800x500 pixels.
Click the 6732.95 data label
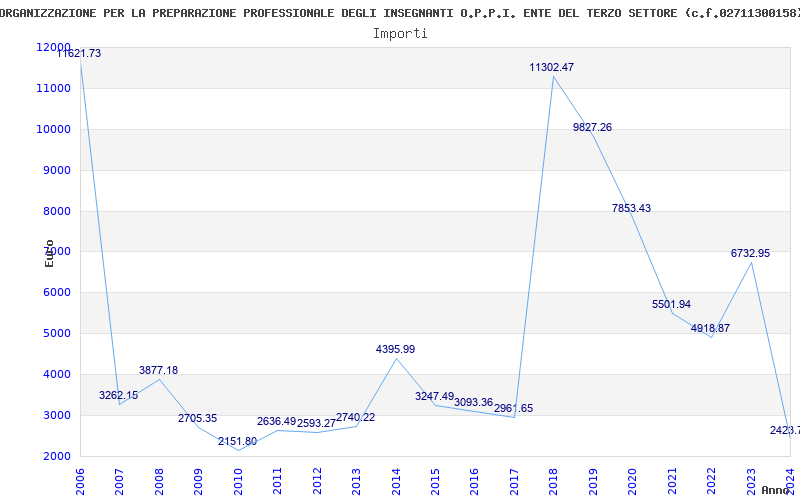tap(751, 254)
